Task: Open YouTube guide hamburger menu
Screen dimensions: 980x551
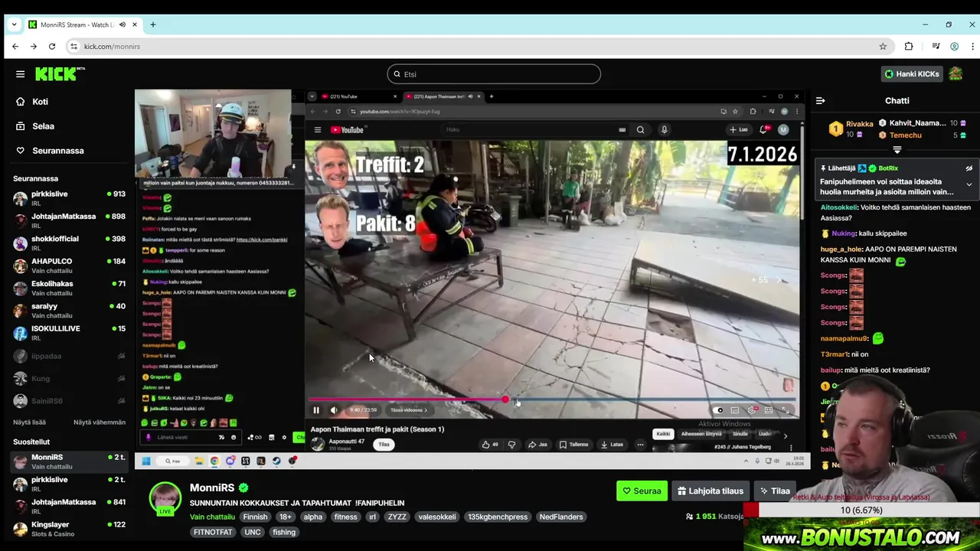Action: pos(317,130)
